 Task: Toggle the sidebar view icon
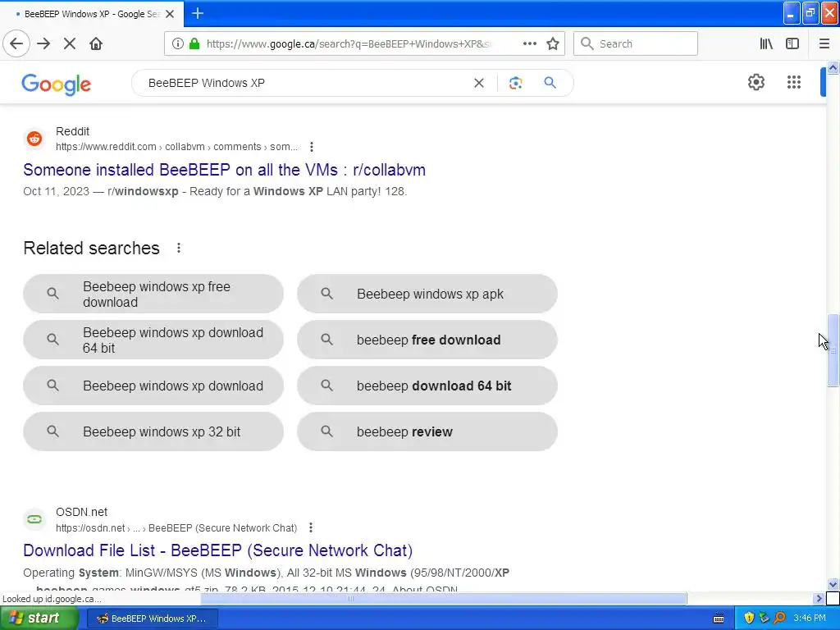tap(792, 44)
